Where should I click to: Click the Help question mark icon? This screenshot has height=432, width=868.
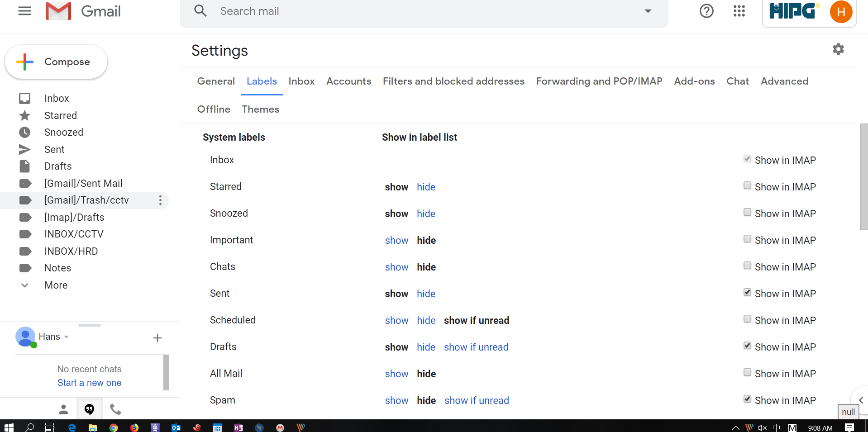pos(706,11)
